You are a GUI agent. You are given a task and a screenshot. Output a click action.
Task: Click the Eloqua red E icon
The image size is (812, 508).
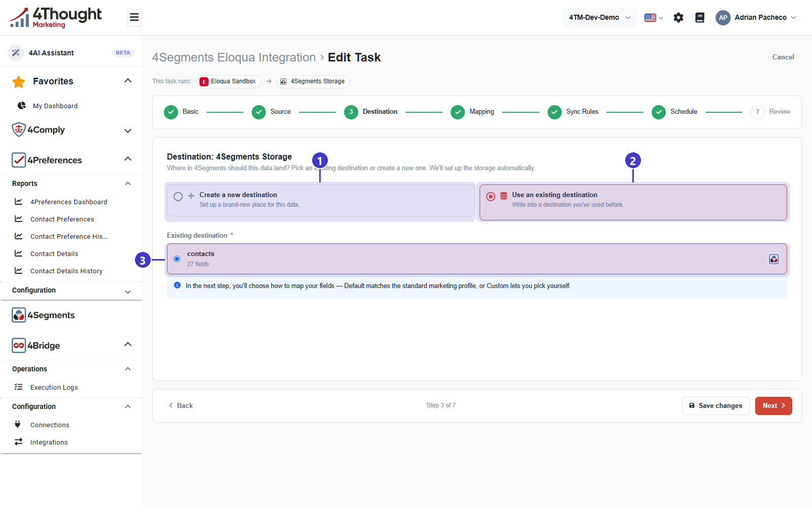click(204, 82)
